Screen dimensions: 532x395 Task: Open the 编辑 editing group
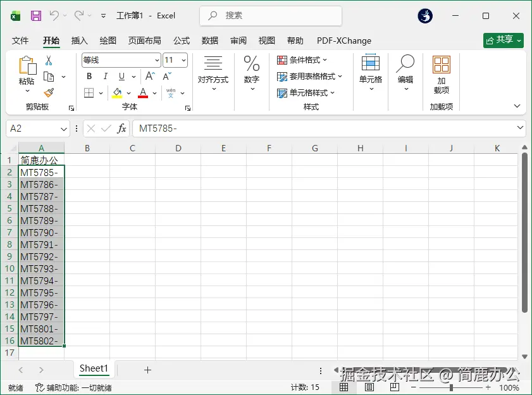coord(405,73)
